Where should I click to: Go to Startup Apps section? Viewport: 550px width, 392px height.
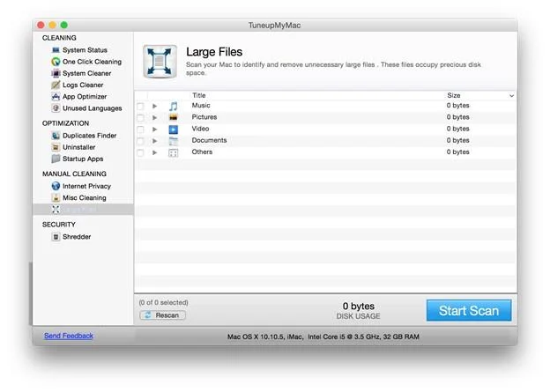82,159
